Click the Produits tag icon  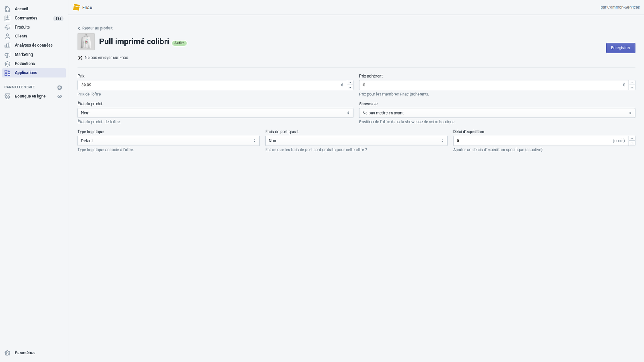click(8, 27)
